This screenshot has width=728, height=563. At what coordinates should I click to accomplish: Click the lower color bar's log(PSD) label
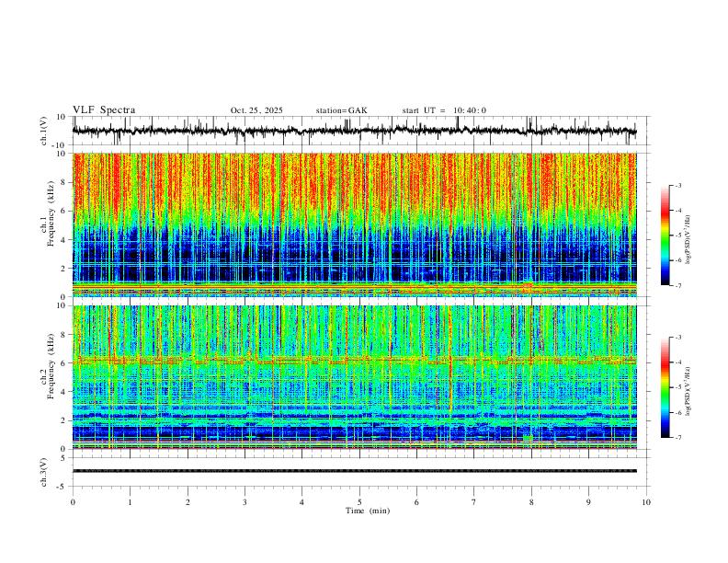coord(688,391)
